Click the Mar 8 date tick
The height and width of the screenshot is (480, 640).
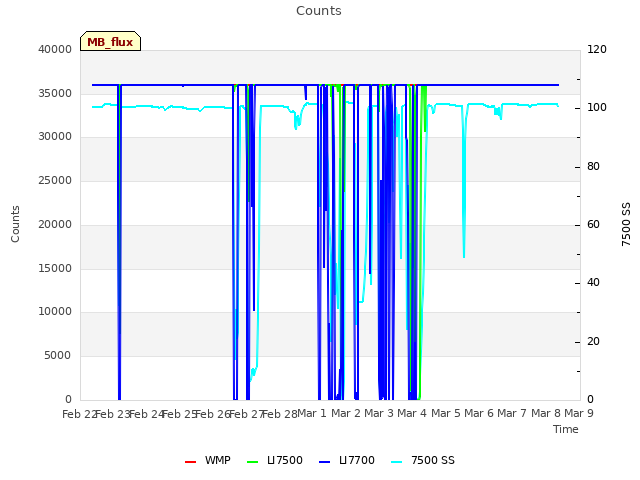pos(546,414)
